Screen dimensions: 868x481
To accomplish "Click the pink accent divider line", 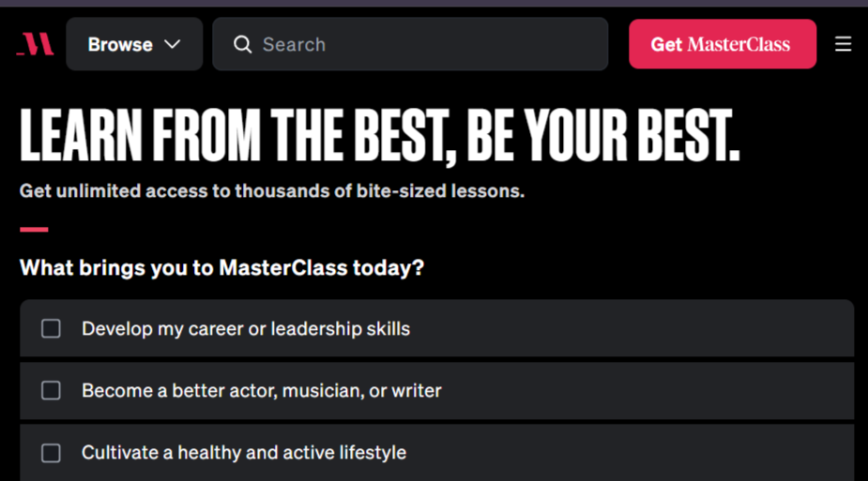I will point(34,230).
